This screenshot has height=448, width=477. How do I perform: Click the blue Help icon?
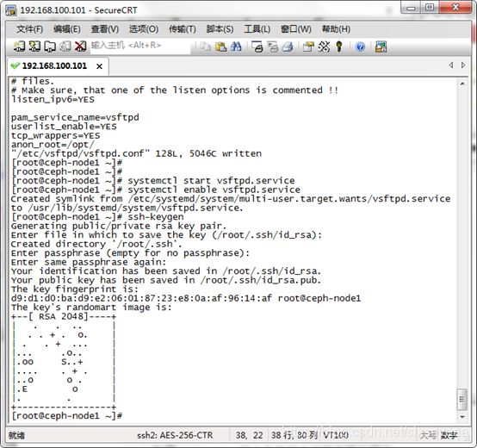pyautogui.click(x=360, y=47)
